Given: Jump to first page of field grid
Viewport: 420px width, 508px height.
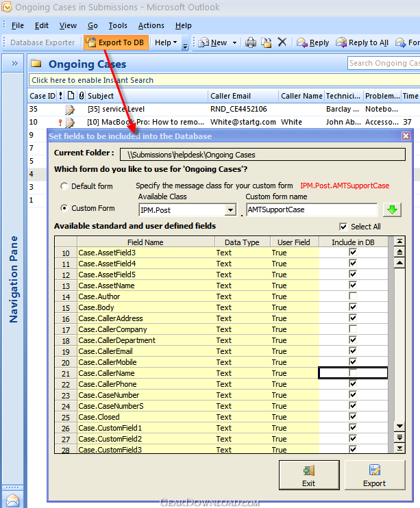Looking at the screenshot, I should [x=399, y=242].
